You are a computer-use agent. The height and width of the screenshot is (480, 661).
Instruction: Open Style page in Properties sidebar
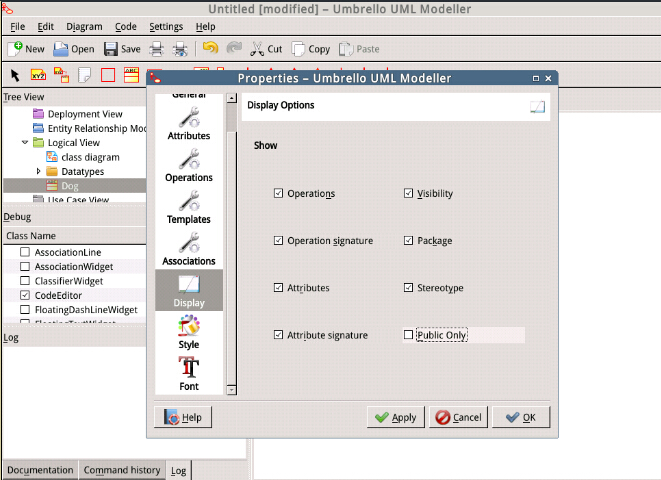point(189,332)
